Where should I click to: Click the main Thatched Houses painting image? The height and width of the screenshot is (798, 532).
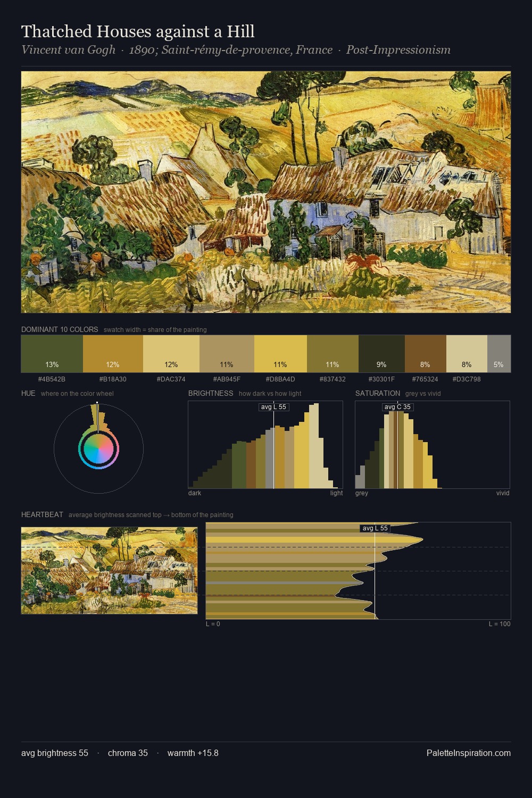[x=266, y=192]
